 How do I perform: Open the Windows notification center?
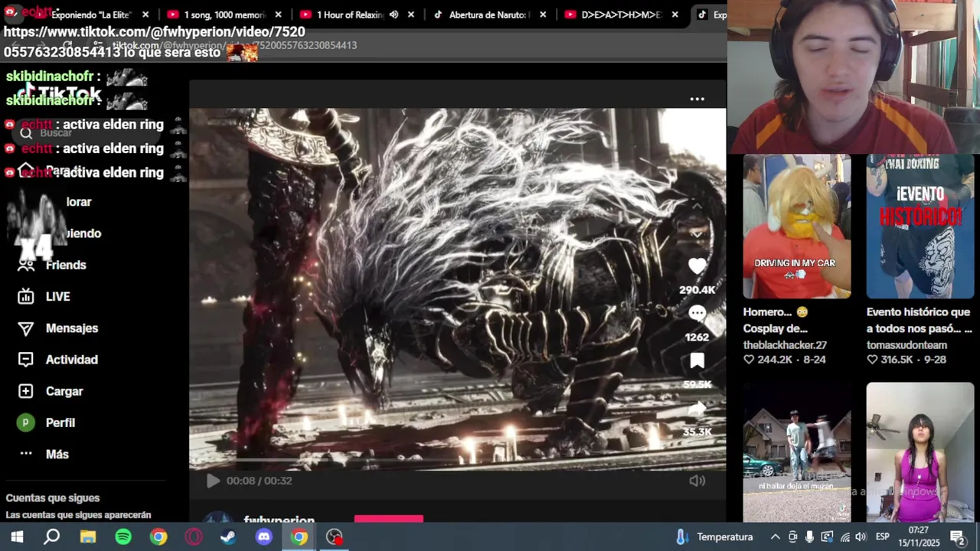click(957, 536)
